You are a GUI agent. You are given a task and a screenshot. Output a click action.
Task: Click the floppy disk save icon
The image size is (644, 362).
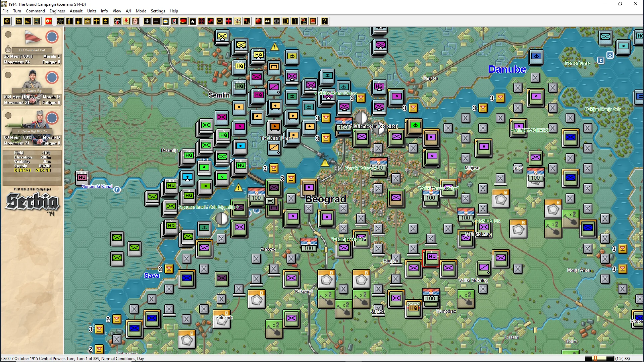37,21
